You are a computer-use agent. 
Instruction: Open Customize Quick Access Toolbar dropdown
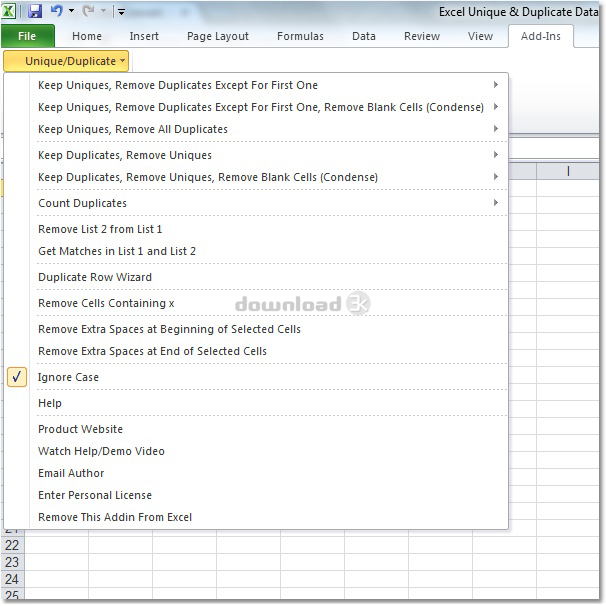(x=121, y=12)
